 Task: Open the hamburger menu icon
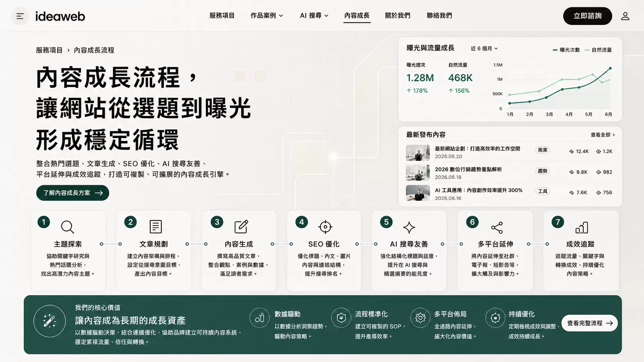coord(20,16)
